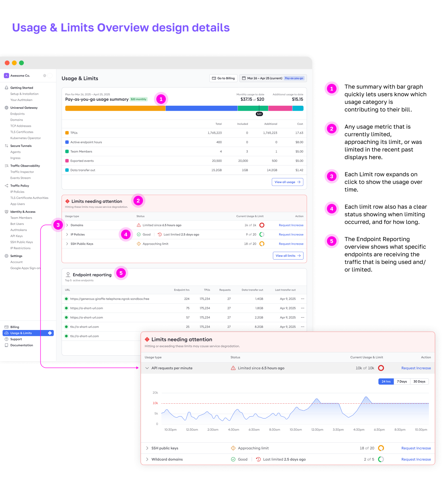
Task: Click the Domains red warning triangle icon
Action: (139, 225)
